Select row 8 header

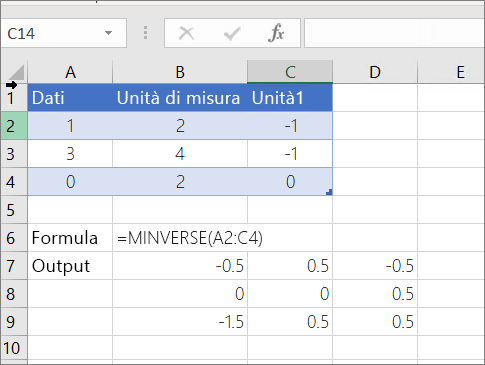tap(14, 294)
